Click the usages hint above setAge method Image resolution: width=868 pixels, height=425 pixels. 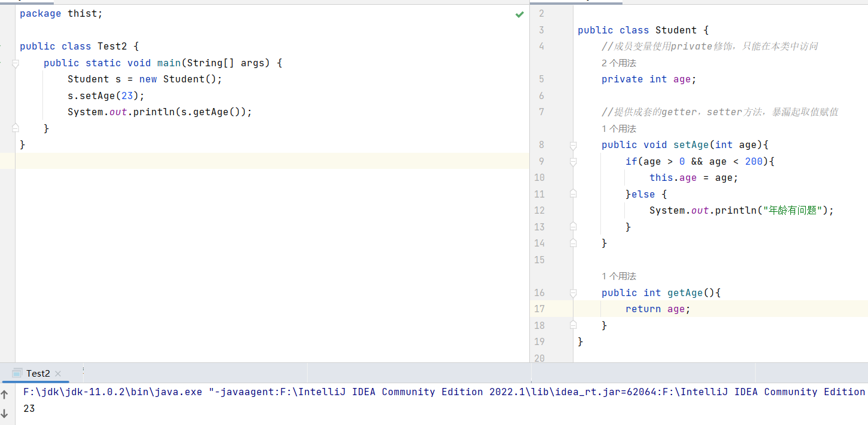[619, 128]
